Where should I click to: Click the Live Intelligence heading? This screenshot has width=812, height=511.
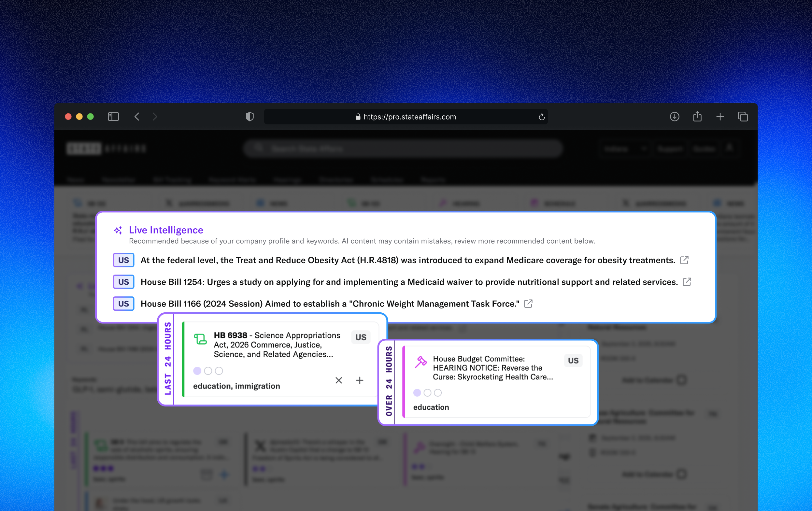tap(166, 230)
